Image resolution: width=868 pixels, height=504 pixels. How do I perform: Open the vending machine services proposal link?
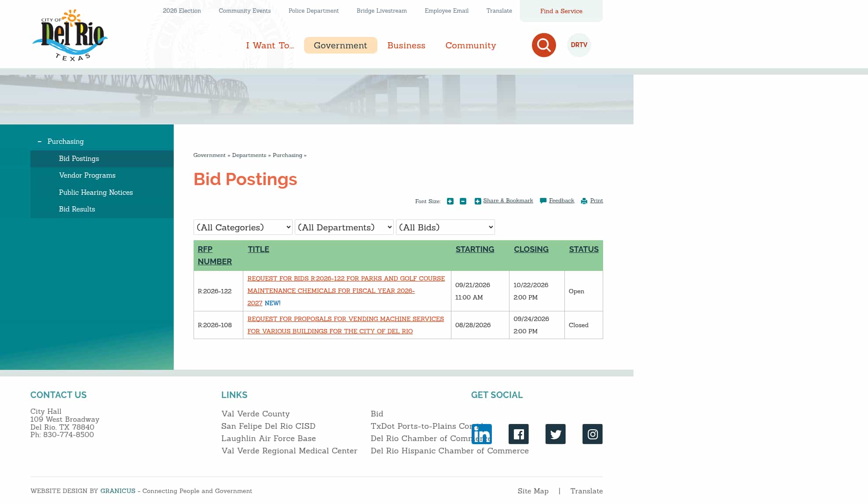tap(345, 325)
